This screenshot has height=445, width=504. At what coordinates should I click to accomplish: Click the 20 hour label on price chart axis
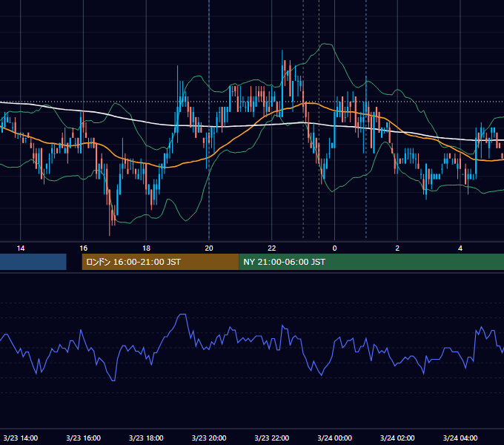coord(209,248)
